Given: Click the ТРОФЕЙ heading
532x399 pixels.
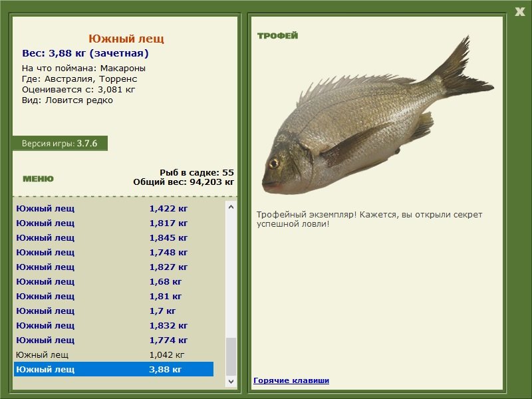Looking at the screenshot, I should click(277, 36).
